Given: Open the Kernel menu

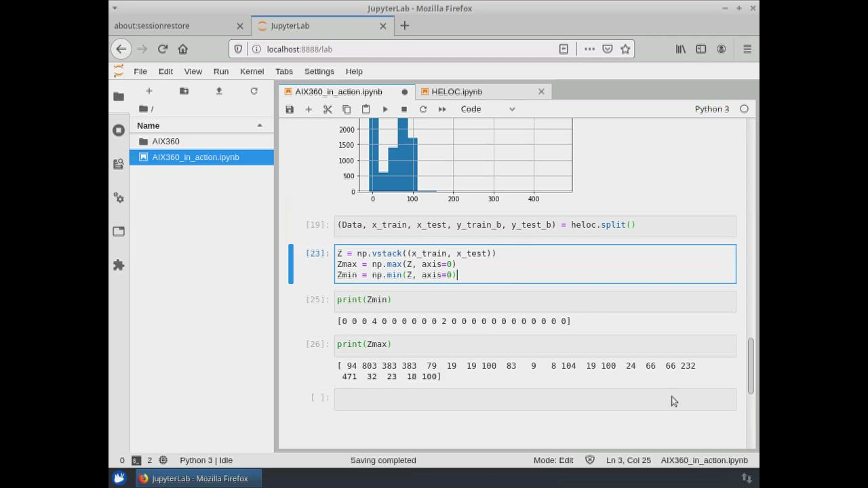Looking at the screenshot, I should 252,71.
